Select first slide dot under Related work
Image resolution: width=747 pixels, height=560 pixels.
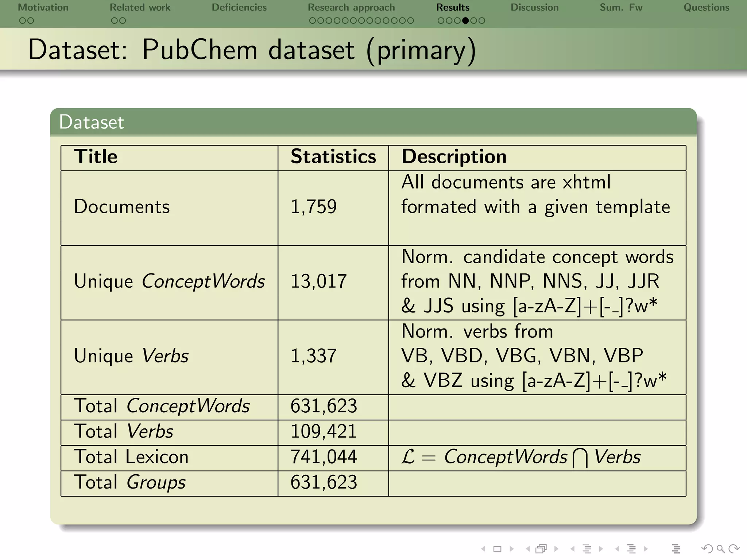[x=115, y=21]
